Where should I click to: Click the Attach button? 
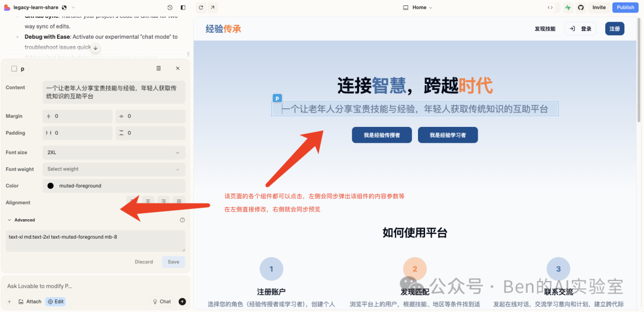pyautogui.click(x=30, y=301)
